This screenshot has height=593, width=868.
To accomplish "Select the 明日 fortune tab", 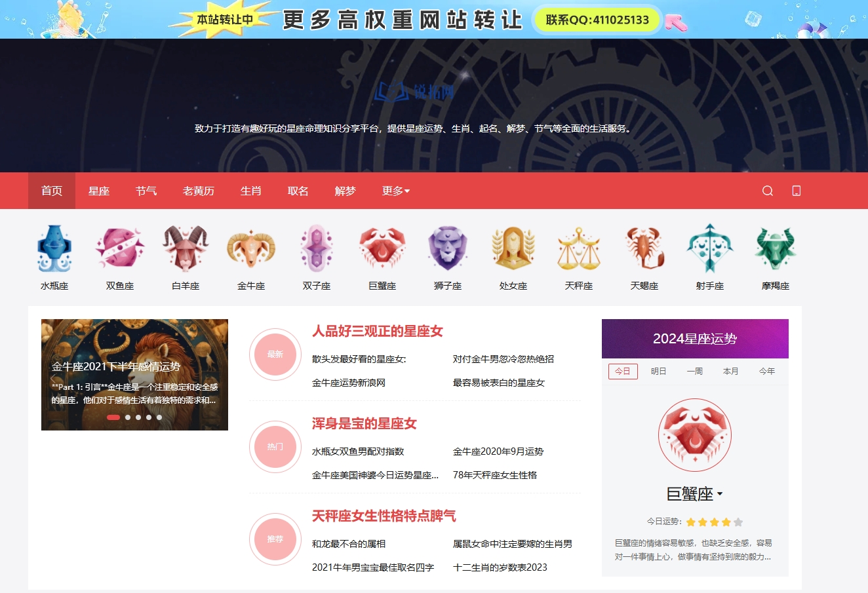I will point(659,372).
